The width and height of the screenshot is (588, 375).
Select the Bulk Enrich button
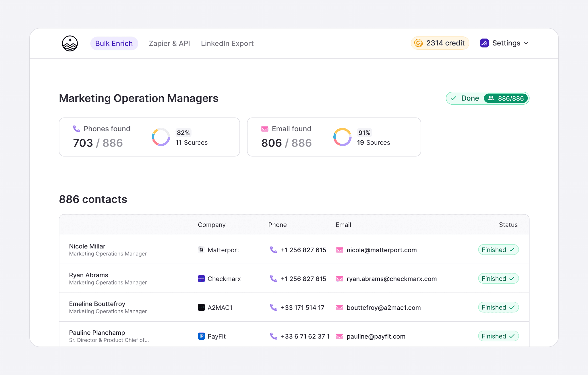coord(114,43)
